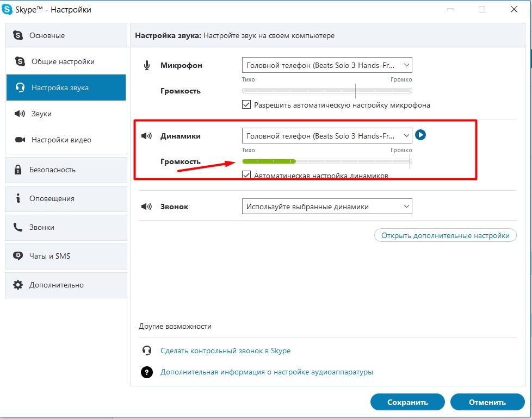Click the microphone volume slider
The height and width of the screenshot is (419, 532).
[327, 91]
